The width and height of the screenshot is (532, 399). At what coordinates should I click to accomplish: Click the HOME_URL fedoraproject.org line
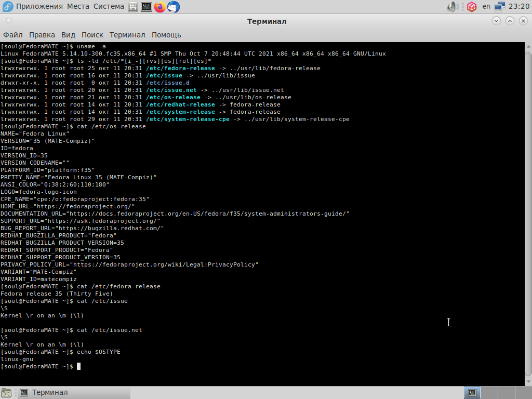68,206
